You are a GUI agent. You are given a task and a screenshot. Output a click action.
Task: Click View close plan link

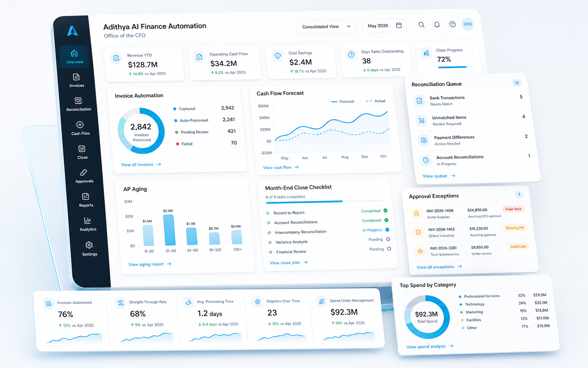[289, 262]
